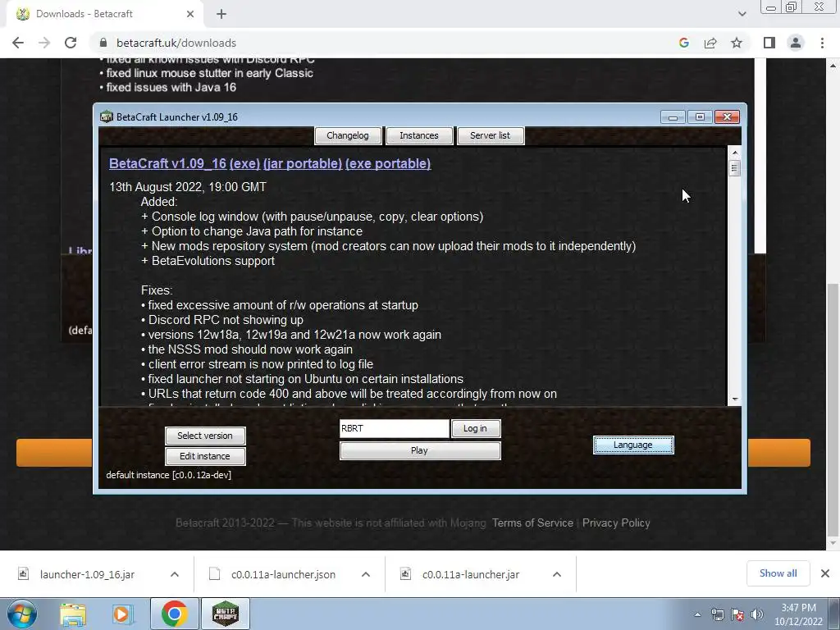Click changelog scrollbar down arrow

(x=735, y=399)
